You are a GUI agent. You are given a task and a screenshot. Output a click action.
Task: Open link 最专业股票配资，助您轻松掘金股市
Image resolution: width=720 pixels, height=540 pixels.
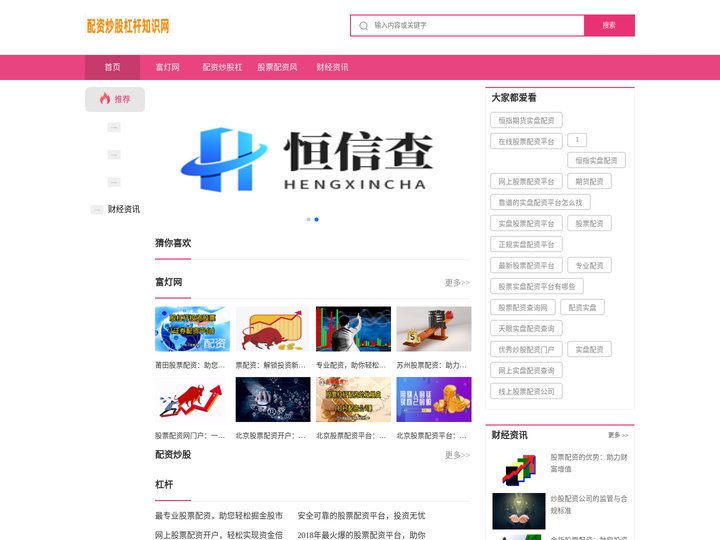click(x=219, y=516)
